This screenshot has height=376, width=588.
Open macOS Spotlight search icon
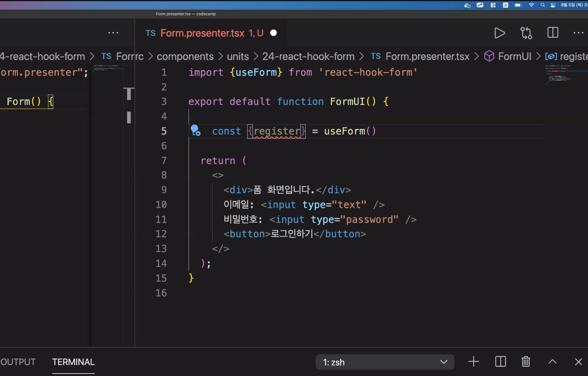[x=542, y=5]
